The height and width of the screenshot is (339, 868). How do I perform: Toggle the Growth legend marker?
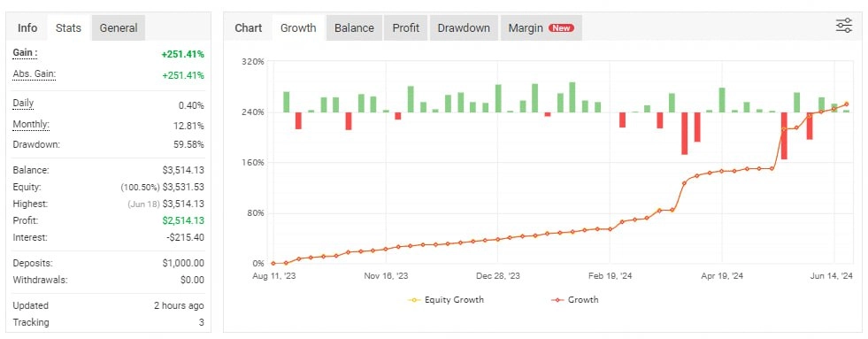click(x=557, y=300)
